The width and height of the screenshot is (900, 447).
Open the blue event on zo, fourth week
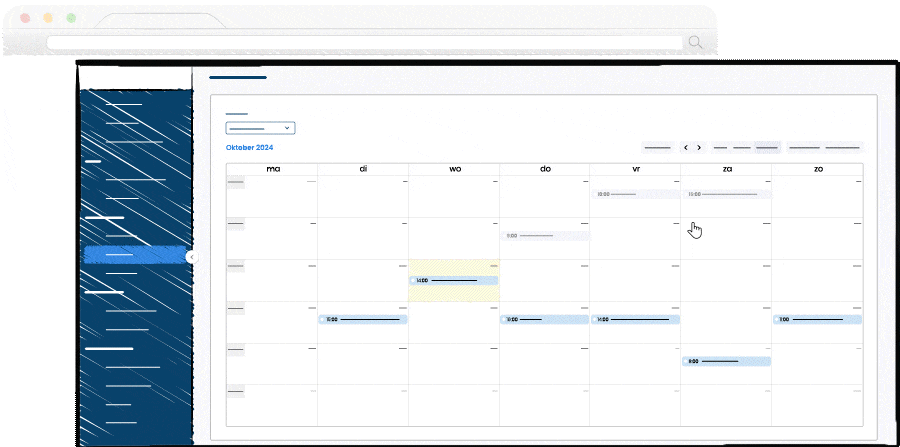(817, 320)
